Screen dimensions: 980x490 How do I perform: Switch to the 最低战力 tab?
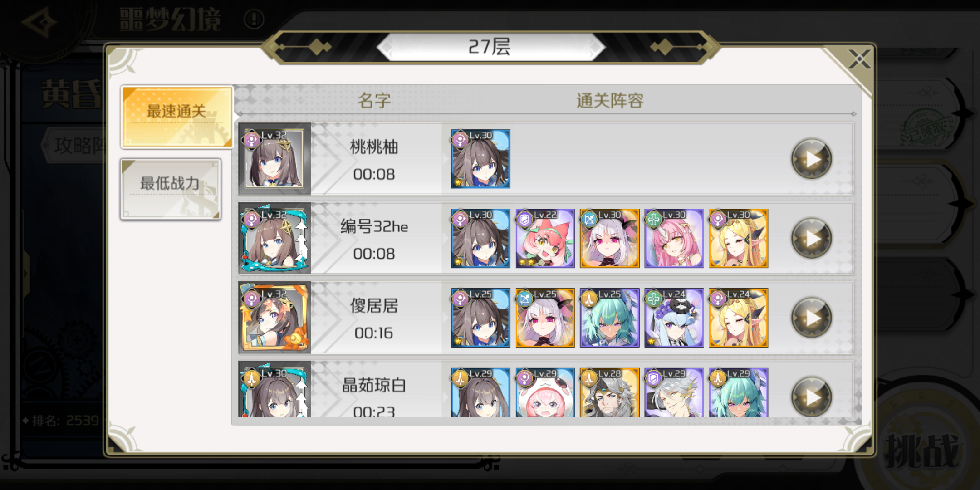(x=171, y=189)
